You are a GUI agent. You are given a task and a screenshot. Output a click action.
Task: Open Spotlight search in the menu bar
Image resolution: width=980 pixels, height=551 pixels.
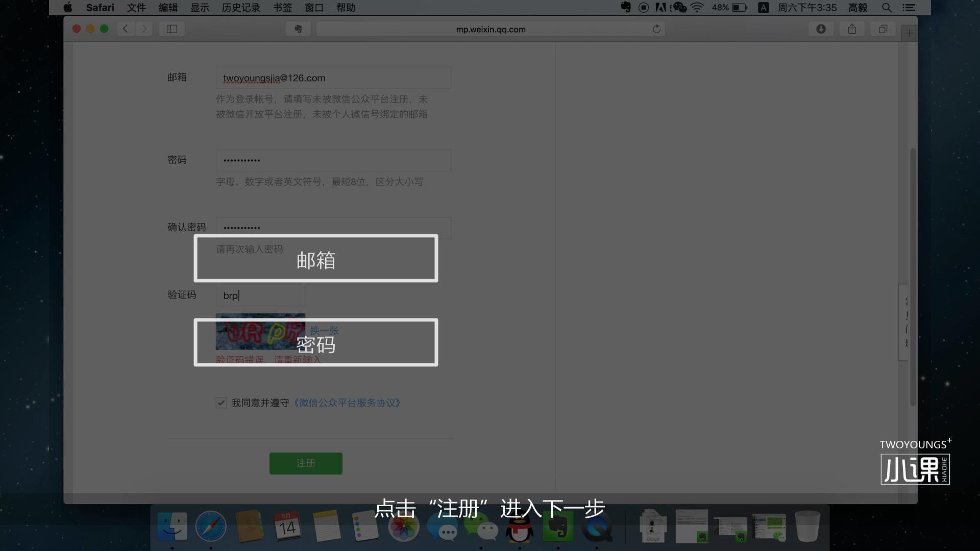[x=887, y=8]
